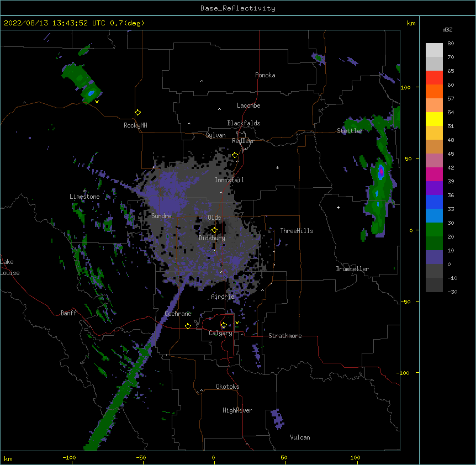Click the Lake Louise label
The width and height of the screenshot is (476, 465).
click(10, 267)
